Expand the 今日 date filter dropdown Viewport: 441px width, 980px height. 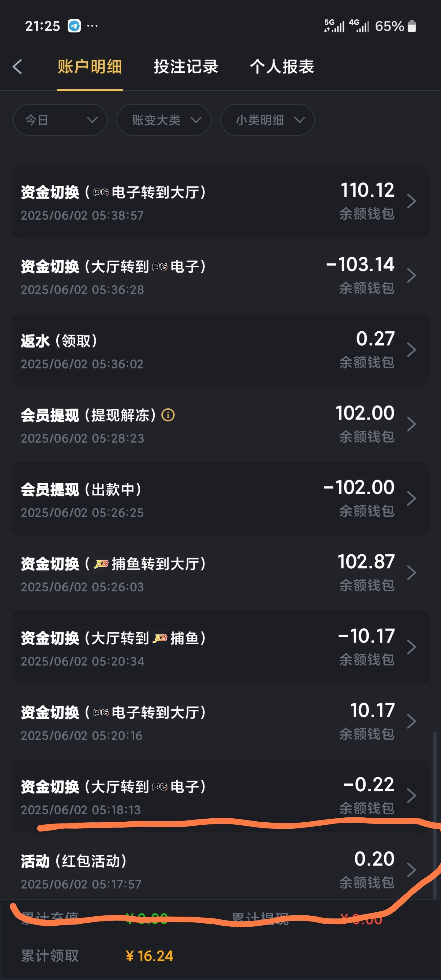click(x=60, y=120)
